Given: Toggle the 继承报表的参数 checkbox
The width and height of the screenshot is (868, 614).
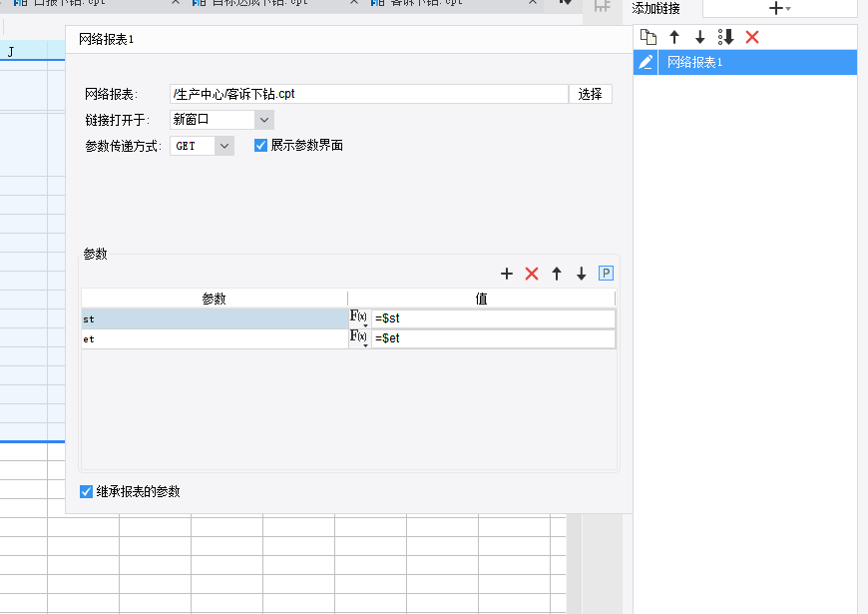Looking at the screenshot, I should (x=86, y=491).
